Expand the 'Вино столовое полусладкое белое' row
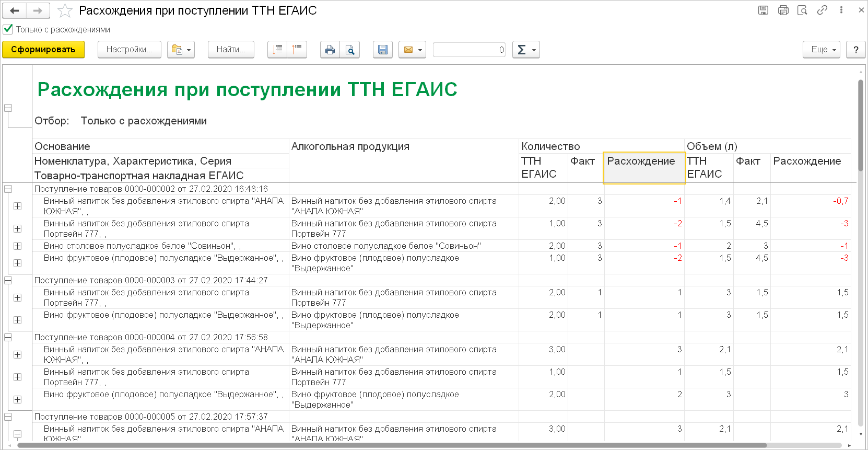868x450 pixels. (18, 246)
